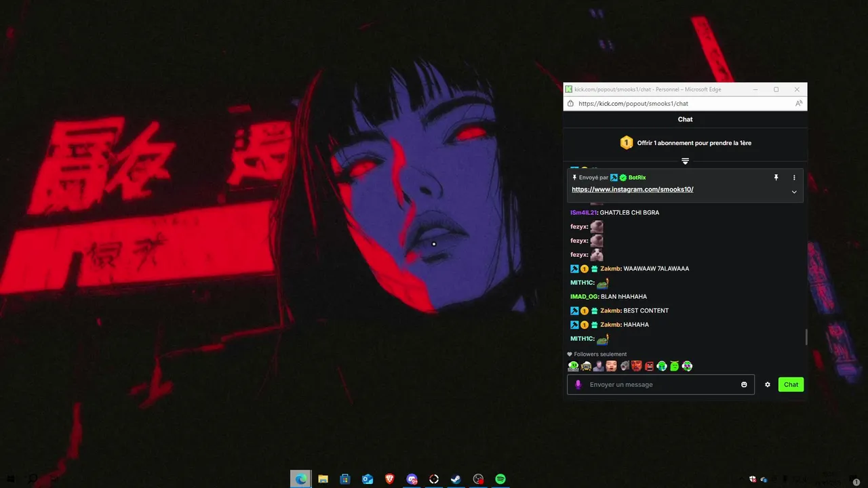
Task: Open Spotify from the taskbar
Action: [500, 479]
